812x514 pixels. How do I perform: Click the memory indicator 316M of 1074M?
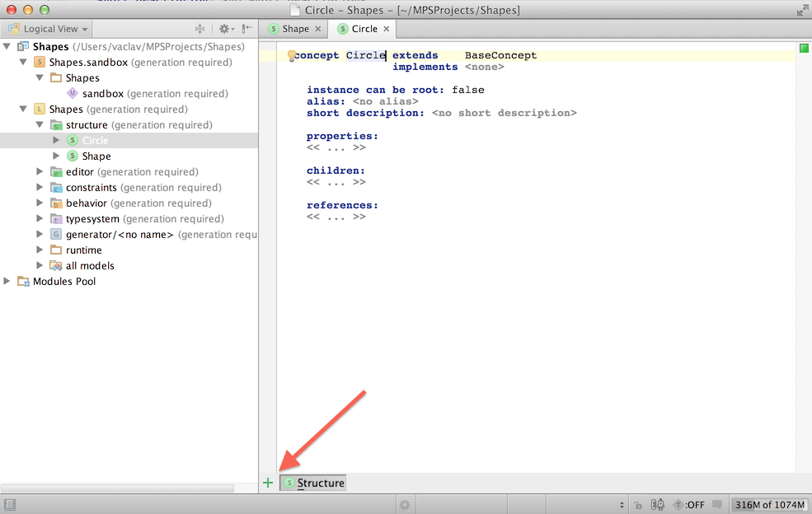tap(769, 505)
